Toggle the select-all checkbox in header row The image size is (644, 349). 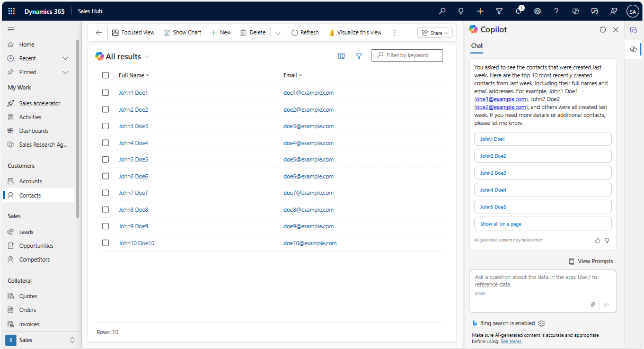tap(105, 75)
